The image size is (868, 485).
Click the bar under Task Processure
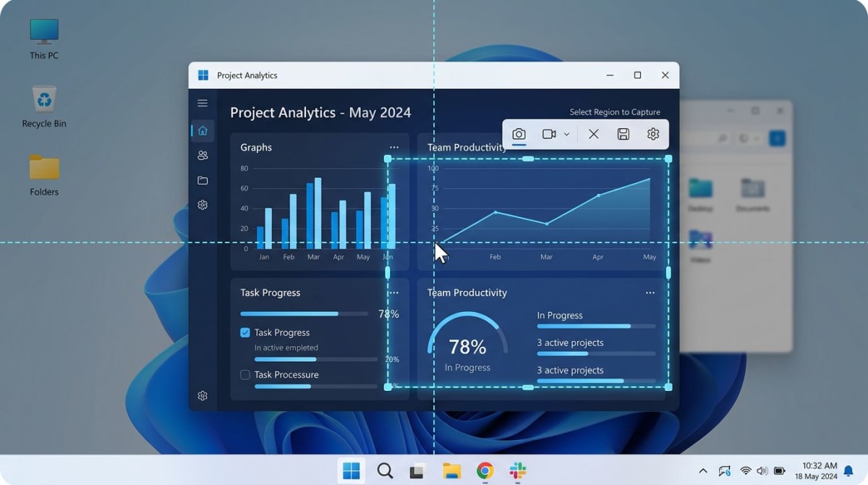coord(315,387)
